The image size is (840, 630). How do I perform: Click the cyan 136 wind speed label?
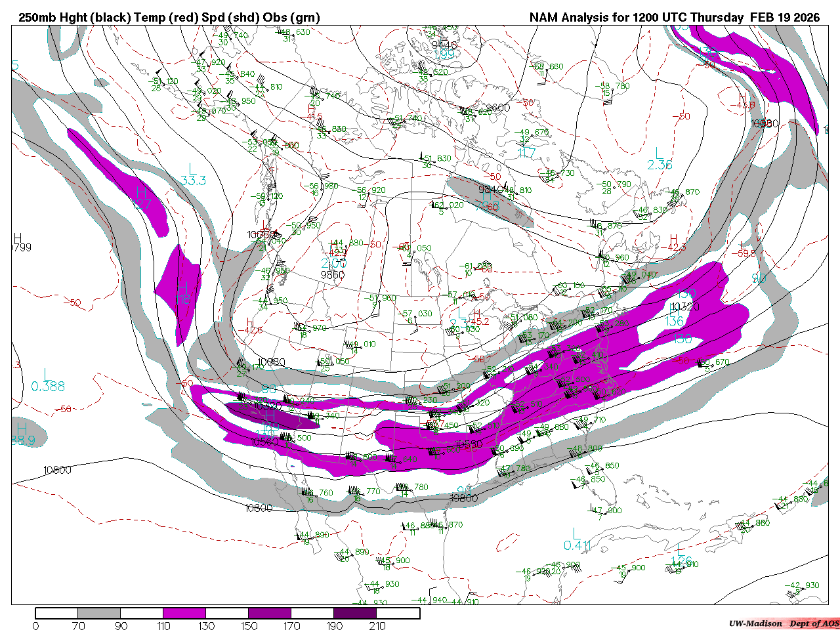pos(675,321)
